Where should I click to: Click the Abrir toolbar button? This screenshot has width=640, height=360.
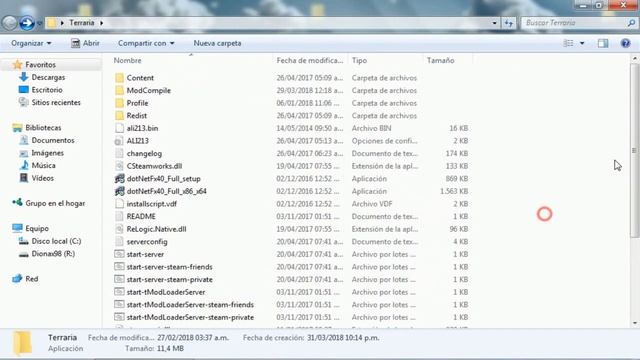tap(85, 43)
